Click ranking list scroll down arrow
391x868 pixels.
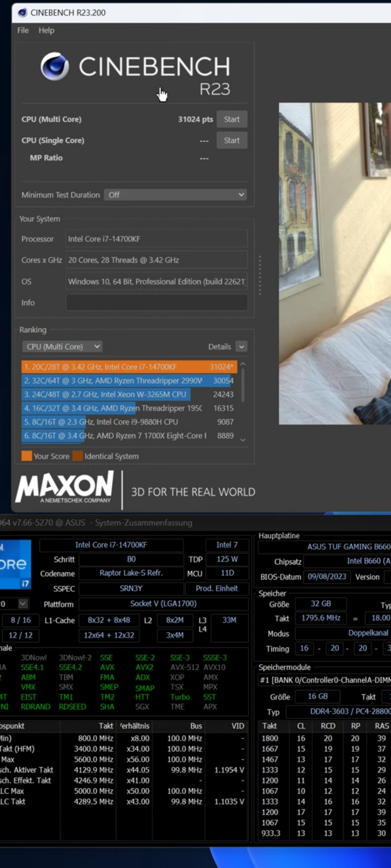click(243, 440)
